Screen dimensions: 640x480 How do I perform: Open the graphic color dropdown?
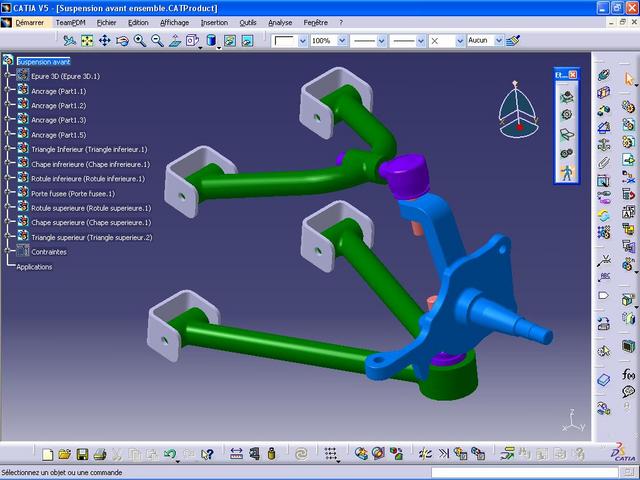pyautogui.click(x=302, y=41)
